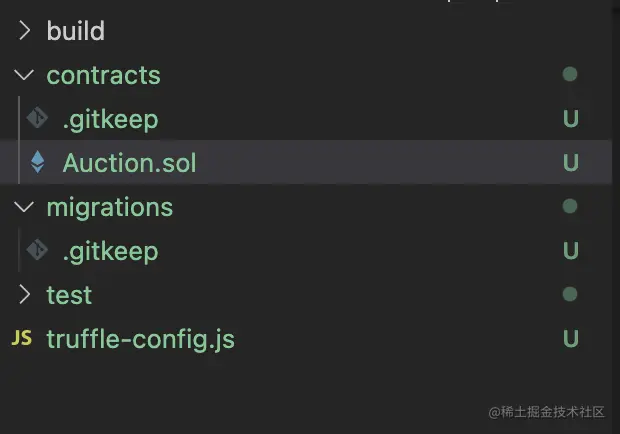Click the U status badge on truffle-config.js
This screenshot has width=620, height=434.
(571, 339)
